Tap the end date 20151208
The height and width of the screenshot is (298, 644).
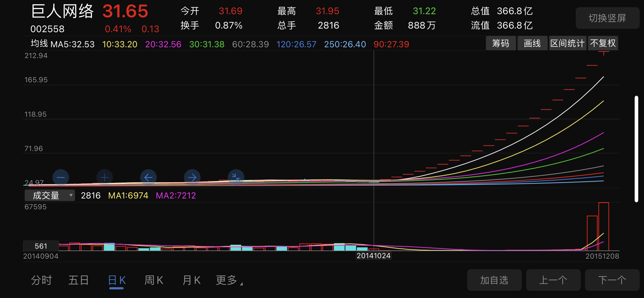tap(602, 256)
